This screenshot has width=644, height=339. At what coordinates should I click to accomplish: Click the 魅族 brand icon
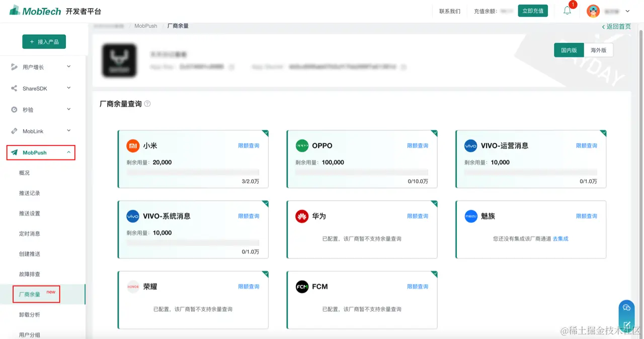tap(470, 216)
